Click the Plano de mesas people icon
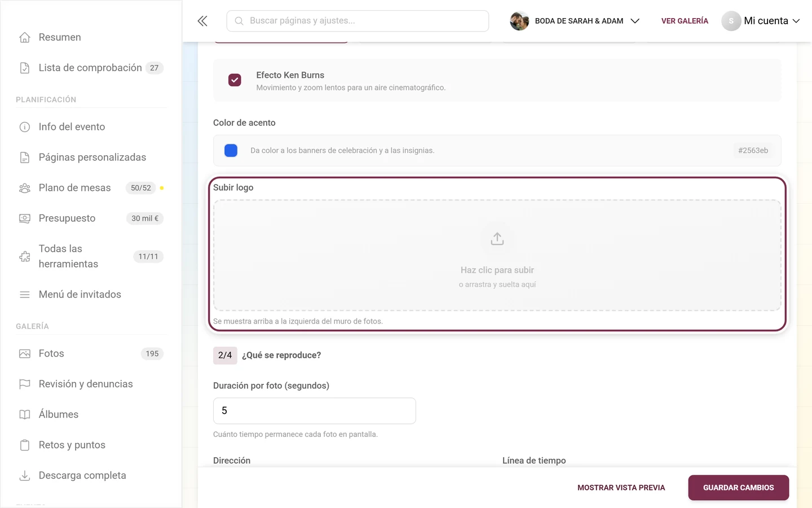 coord(25,188)
